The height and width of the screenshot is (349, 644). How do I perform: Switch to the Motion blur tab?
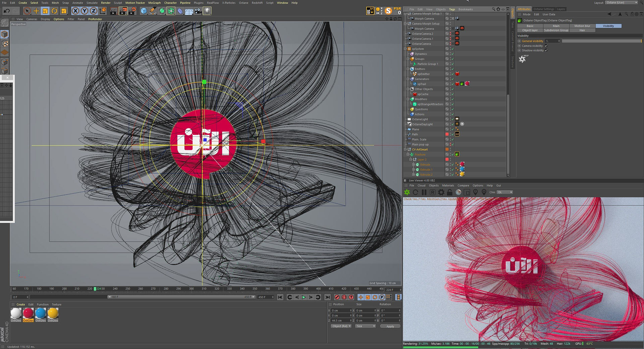coord(582,26)
